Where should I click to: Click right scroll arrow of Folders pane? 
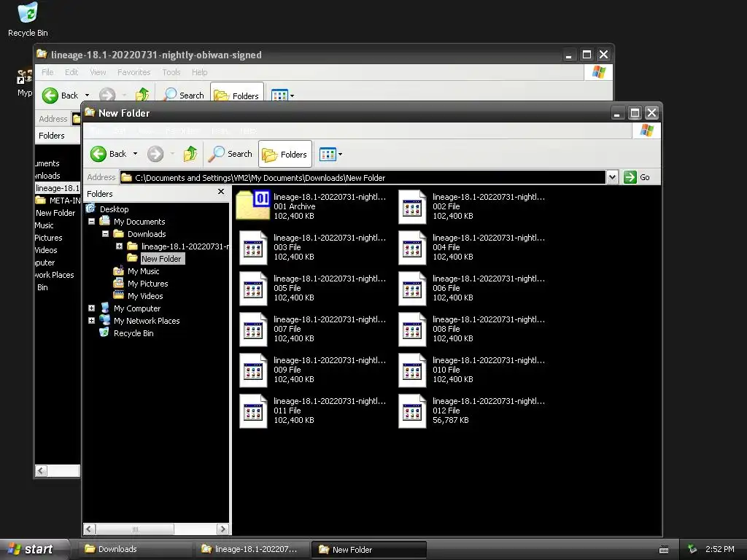click(x=222, y=529)
